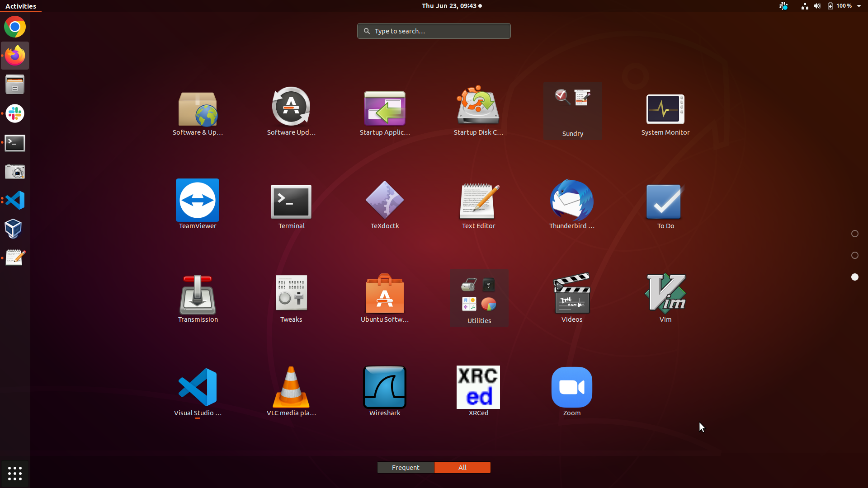Open the system status menu arrow

click(x=859, y=6)
